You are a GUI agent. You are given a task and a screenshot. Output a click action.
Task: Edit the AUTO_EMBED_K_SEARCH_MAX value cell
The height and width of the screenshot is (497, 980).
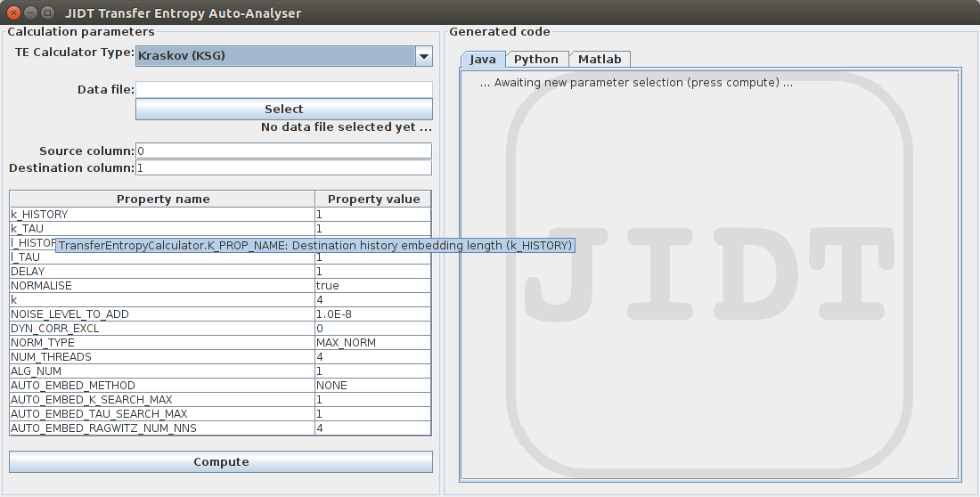(x=373, y=400)
